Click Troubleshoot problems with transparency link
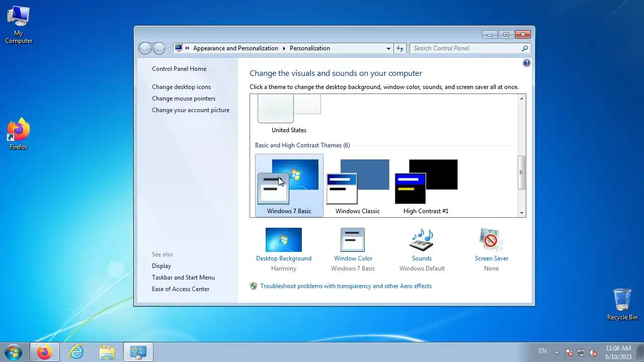Image resolution: width=644 pixels, height=362 pixels. click(346, 286)
